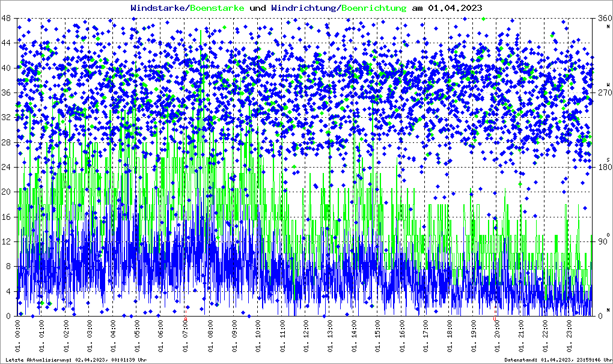Click the '28' label on left axis
The width and height of the screenshot is (613, 364).
[6, 142]
